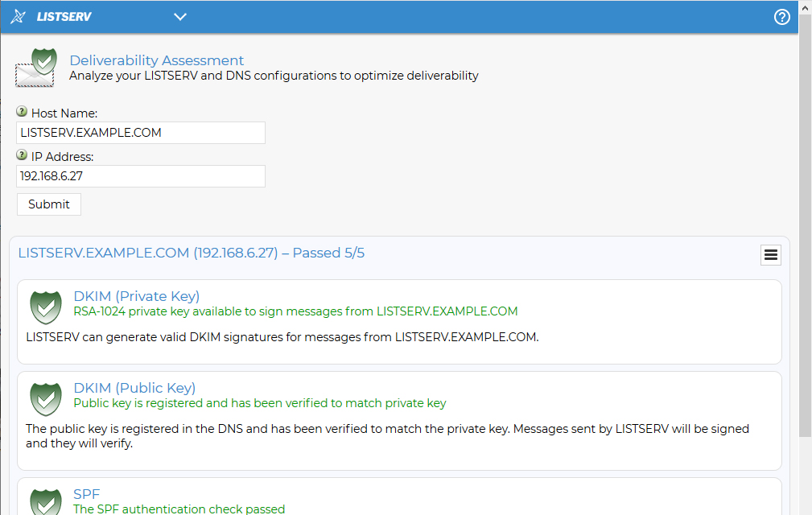Viewport: 812px width, 515px height.
Task: Focus the IP Address input field
Action: pyautogui.click(x=141, y=176)
